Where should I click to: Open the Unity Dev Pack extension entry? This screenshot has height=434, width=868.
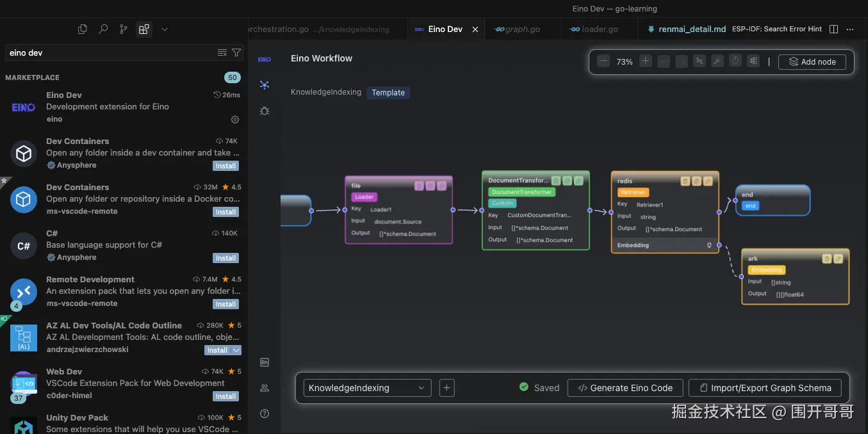coord(124,423)
